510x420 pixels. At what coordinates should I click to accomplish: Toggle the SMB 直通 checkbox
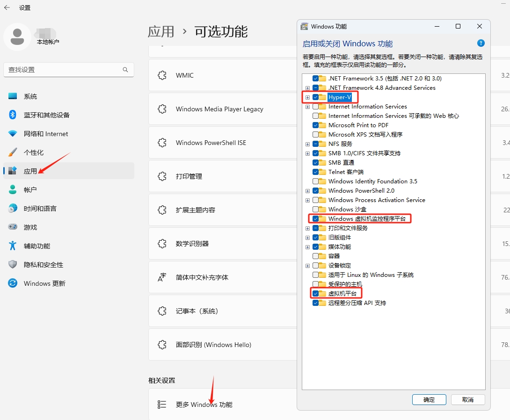click(315, 163)
